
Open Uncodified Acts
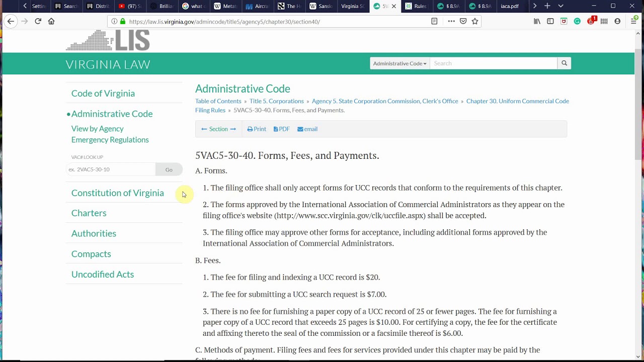tap(103, 275)
